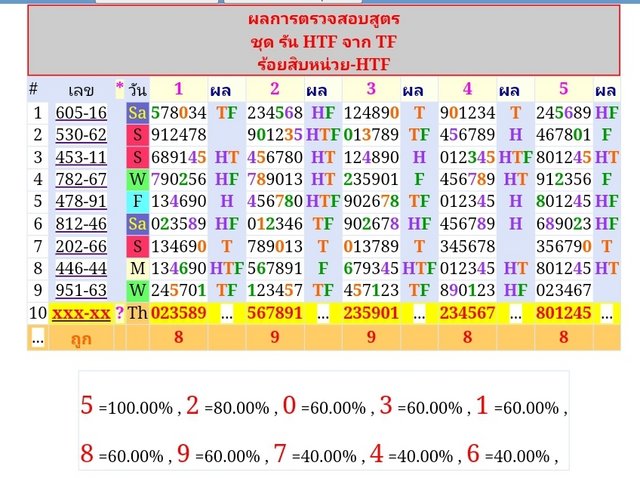640x478 pixels.
Task: Select cell 234567 in yellow row 10
Action: 467,313
